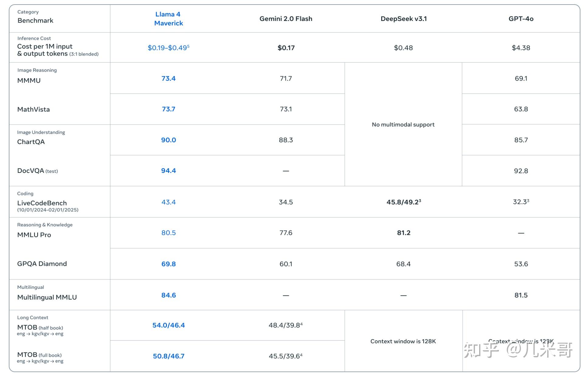
Task: Select the $0.17 Gemini cost cell
Action: click(286, 48)
